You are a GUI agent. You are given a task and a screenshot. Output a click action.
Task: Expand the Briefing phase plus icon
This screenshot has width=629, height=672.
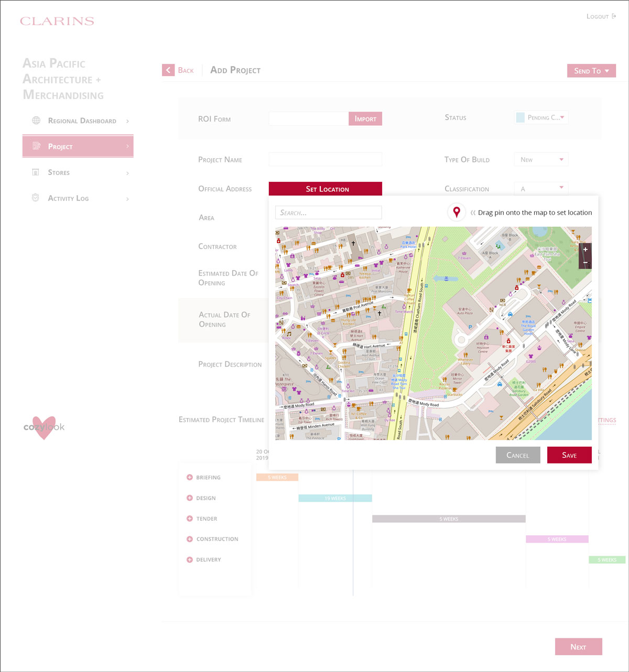pyautogui.click(x=190, y=477)
